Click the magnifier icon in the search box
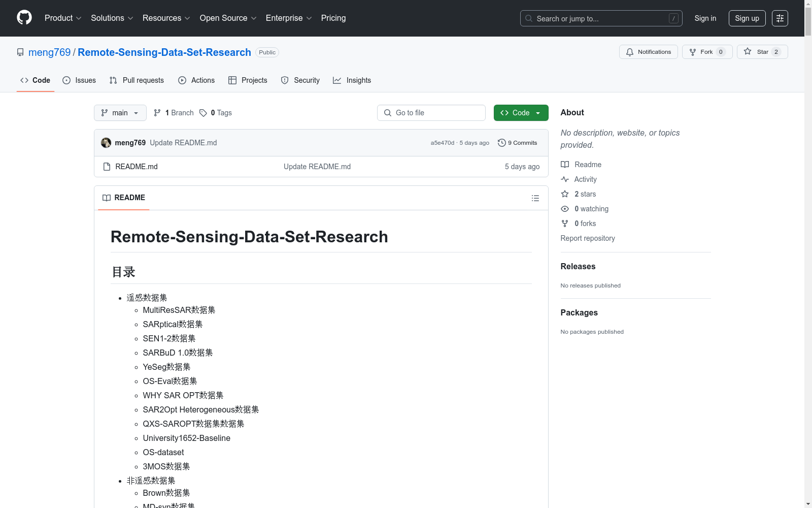The height and width of the screenshot is (508, 812). coord(529,18)
